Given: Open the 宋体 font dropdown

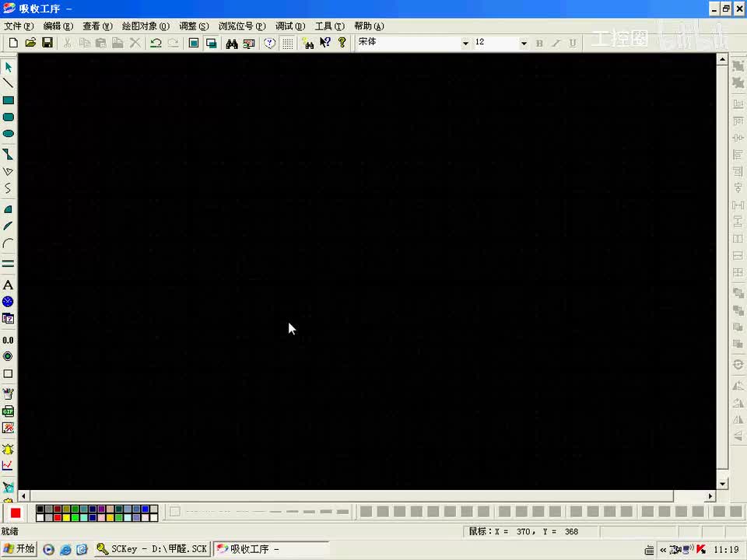Looking at the screenshot, I should click(465, 44).
